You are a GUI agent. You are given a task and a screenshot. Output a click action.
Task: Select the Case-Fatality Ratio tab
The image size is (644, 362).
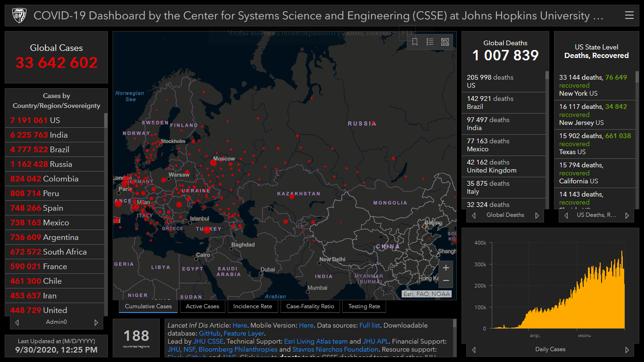310,306
